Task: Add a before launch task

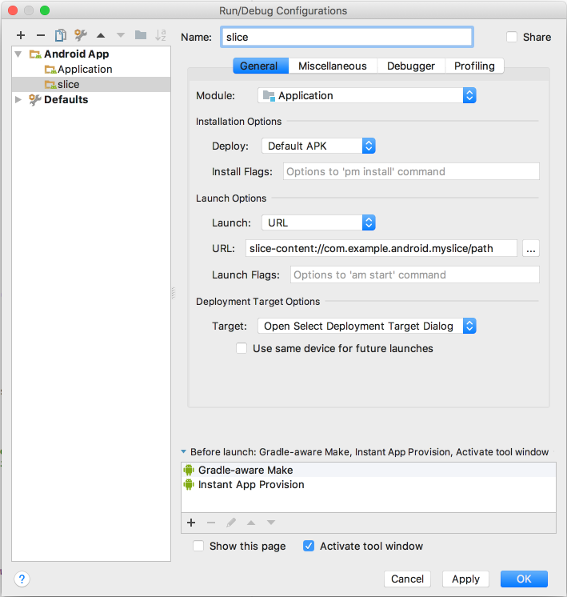Action: [x=191, y=522]
